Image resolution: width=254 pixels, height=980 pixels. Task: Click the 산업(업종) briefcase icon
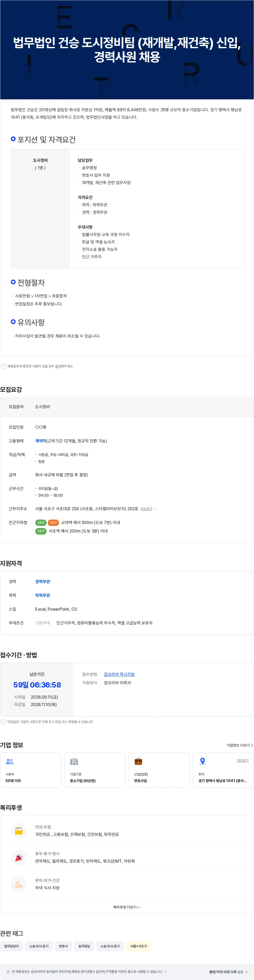(139, 761)
